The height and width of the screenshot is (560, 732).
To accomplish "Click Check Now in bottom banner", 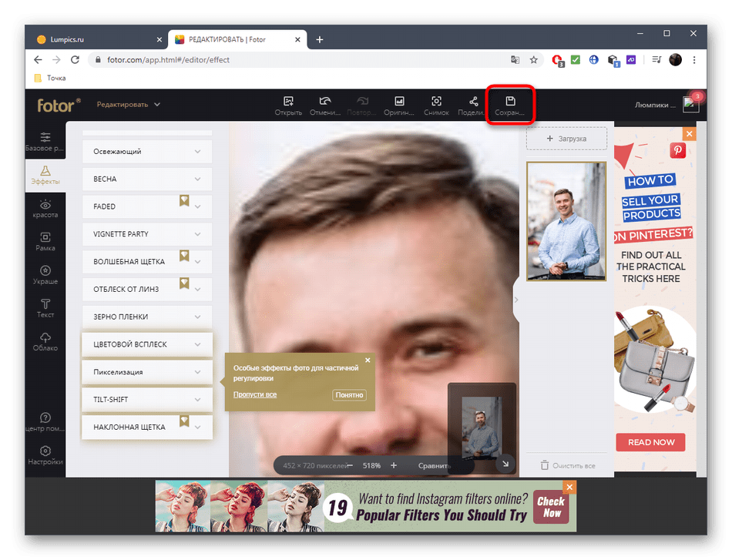I will coord(551,507).
